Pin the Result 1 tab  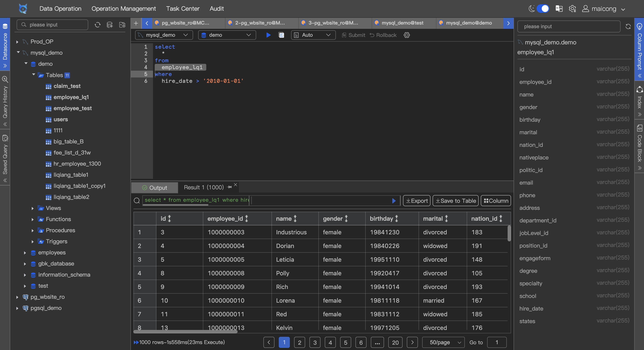(x=230, y=187)
